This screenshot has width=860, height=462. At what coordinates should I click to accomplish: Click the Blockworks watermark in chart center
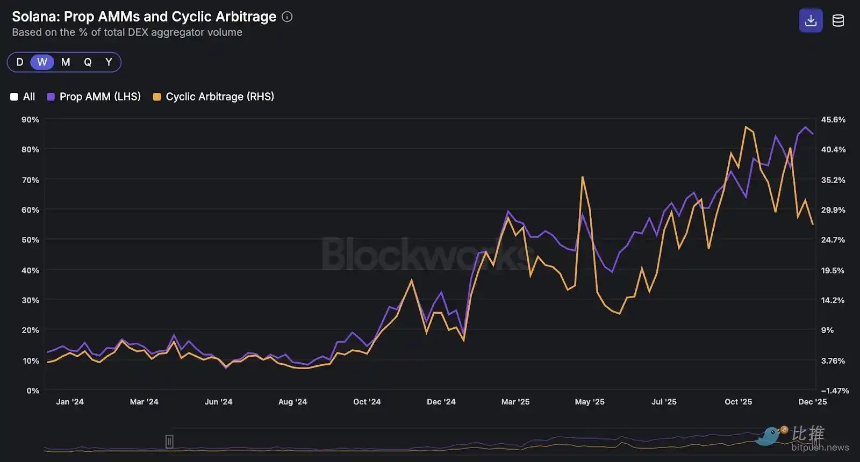[425, 254]
